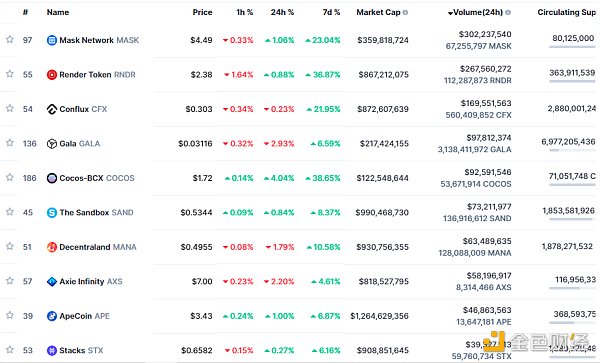Star Mask Network to add to watchlist
The image size is (600, 363).
tap(10, 39)
